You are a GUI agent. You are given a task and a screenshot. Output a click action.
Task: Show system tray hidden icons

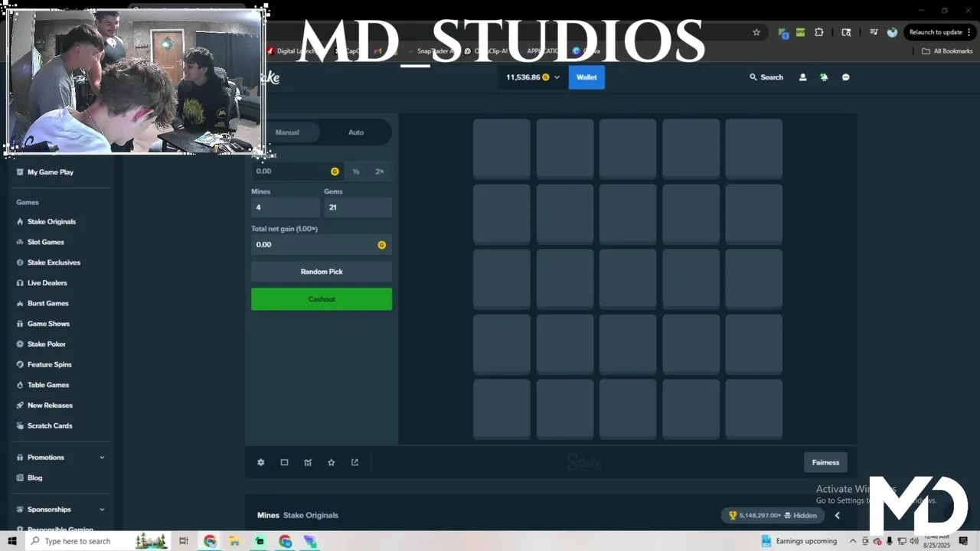[x=853, y=541]
